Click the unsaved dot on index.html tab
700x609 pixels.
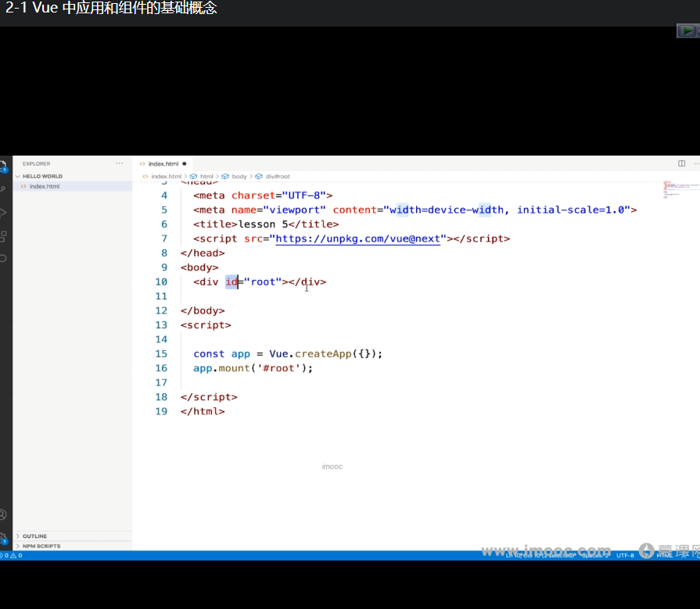[x=185, y=163]
